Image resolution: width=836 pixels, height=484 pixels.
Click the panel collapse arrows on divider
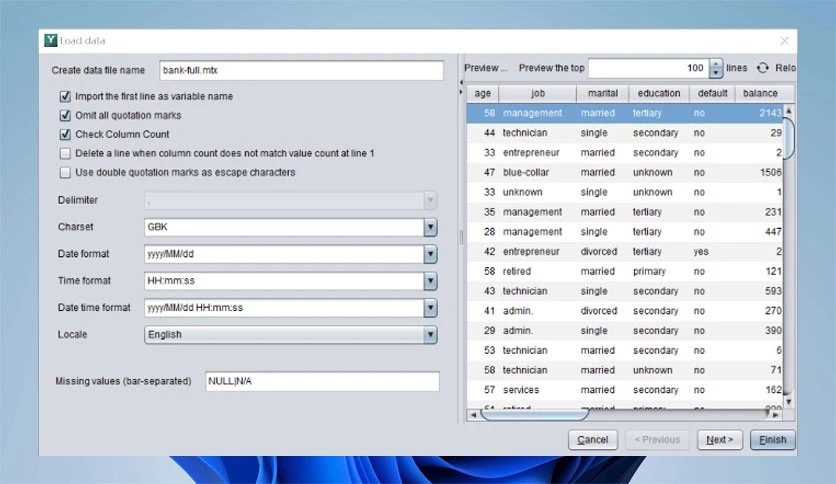(x=461, y=87)
